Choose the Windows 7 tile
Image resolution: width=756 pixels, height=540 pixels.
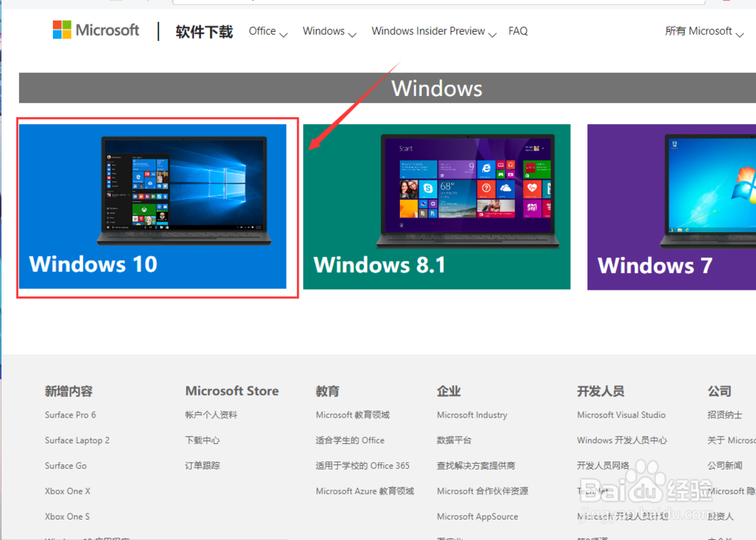671,206
